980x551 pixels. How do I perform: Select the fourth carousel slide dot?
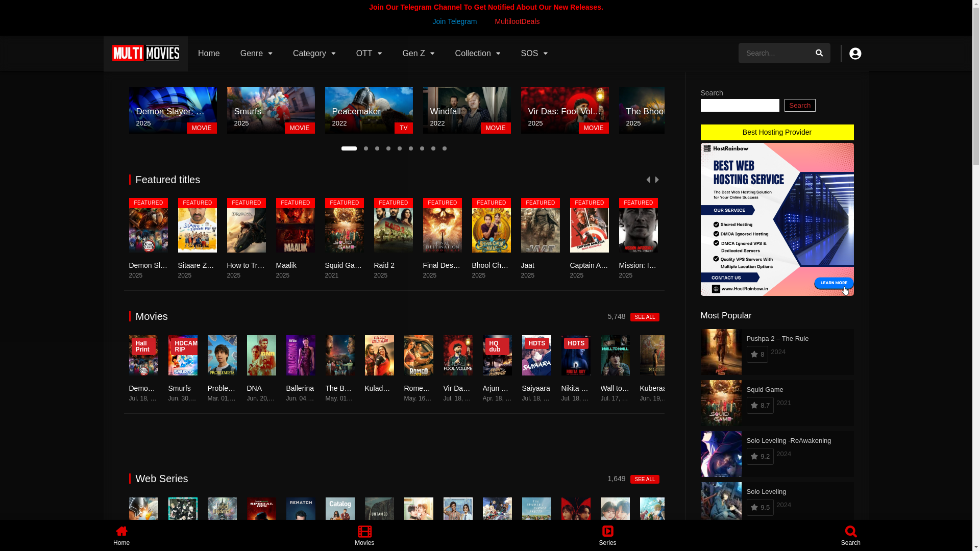point(388,148)
